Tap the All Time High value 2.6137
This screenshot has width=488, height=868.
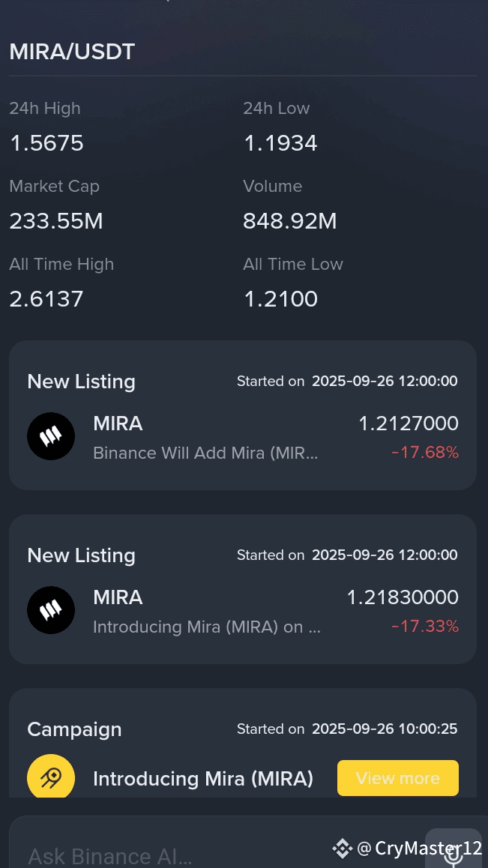(46, 299)
